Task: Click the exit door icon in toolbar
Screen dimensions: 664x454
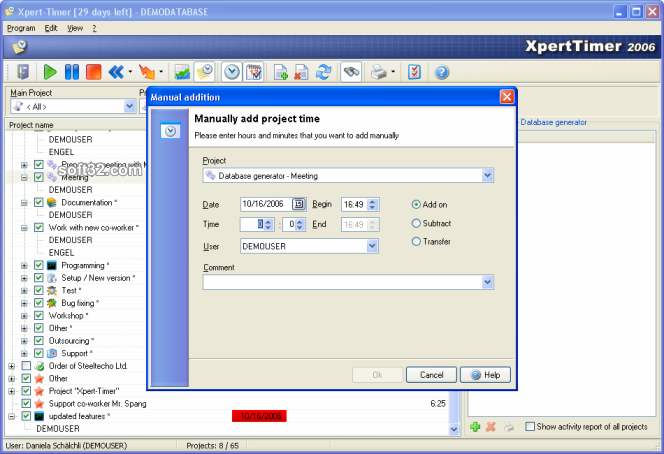Action: [x=22, y=72]
